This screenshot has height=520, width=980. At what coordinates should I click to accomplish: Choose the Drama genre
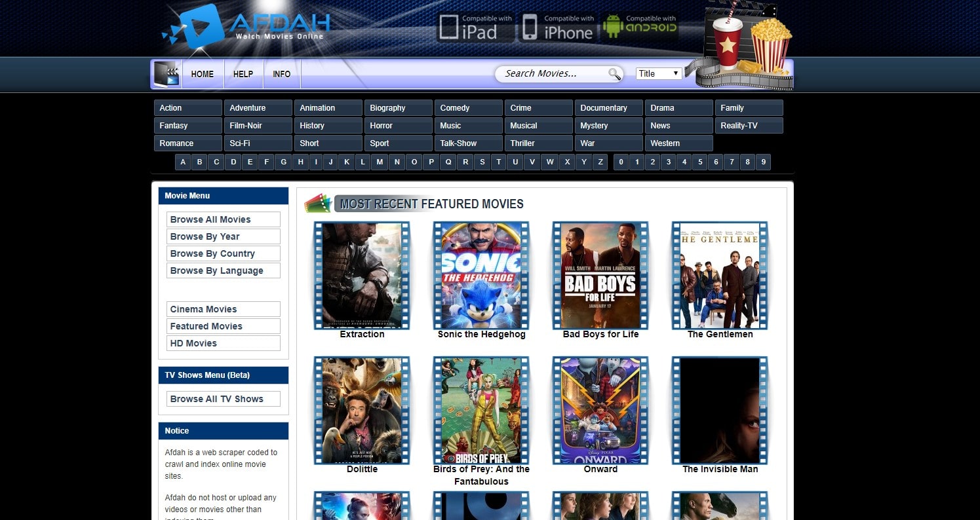pyautogui.click(x=679, y=108)
